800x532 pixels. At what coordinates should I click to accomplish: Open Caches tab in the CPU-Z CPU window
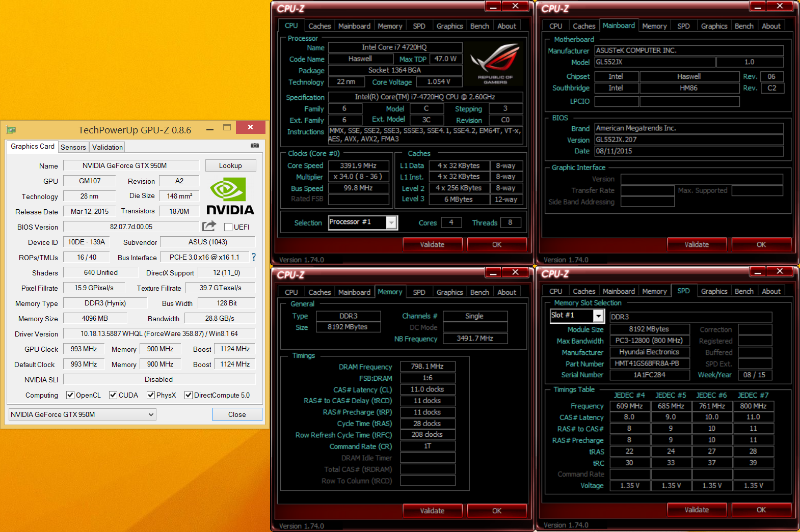[x=319, y=26]
